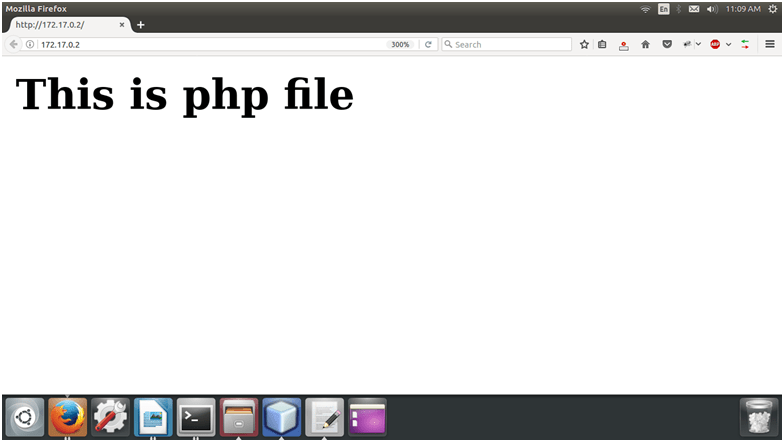Image resolution: width=784 pixels, height=442 pixels.
Task: Click the Firefox dock icon
Action: pyautogui.click(x=68, y=417)
